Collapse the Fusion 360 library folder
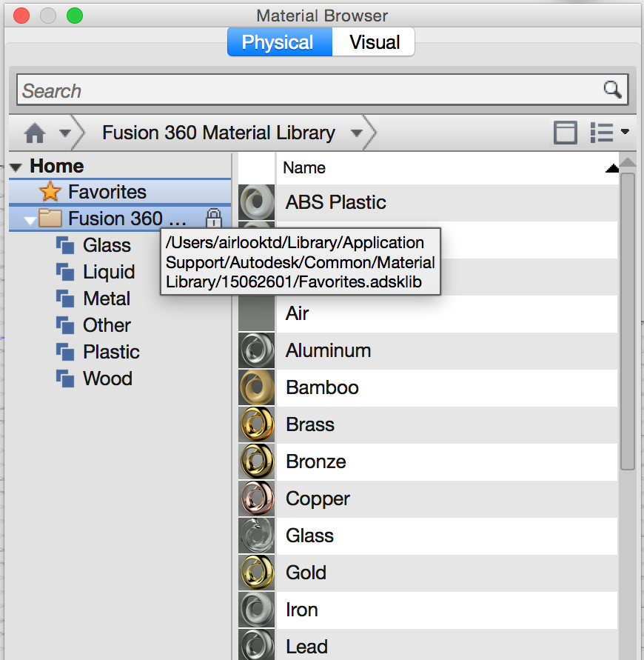This screenshot has height=660, width=644. [30, 220]
